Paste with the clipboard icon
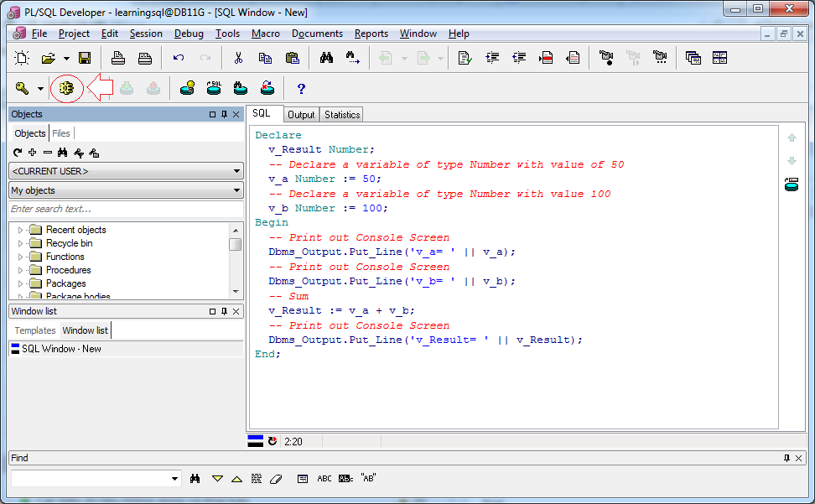Viewport: 815px width, 504px height. (x=292, y=58)
